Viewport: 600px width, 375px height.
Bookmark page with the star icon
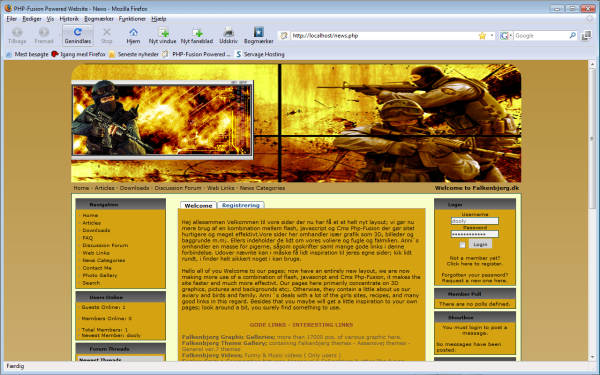[x=482, y=36]
